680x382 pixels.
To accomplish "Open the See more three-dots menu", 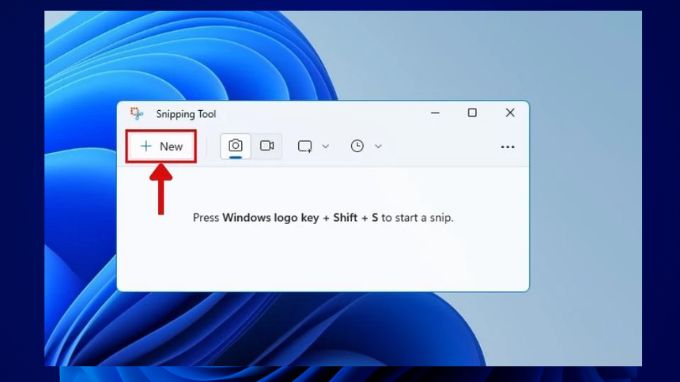I will point(507,147).
